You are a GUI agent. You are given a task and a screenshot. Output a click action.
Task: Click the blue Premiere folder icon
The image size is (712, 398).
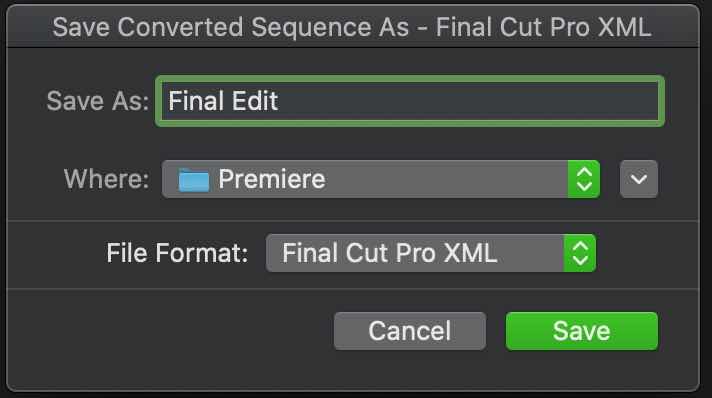click(194, 180)
